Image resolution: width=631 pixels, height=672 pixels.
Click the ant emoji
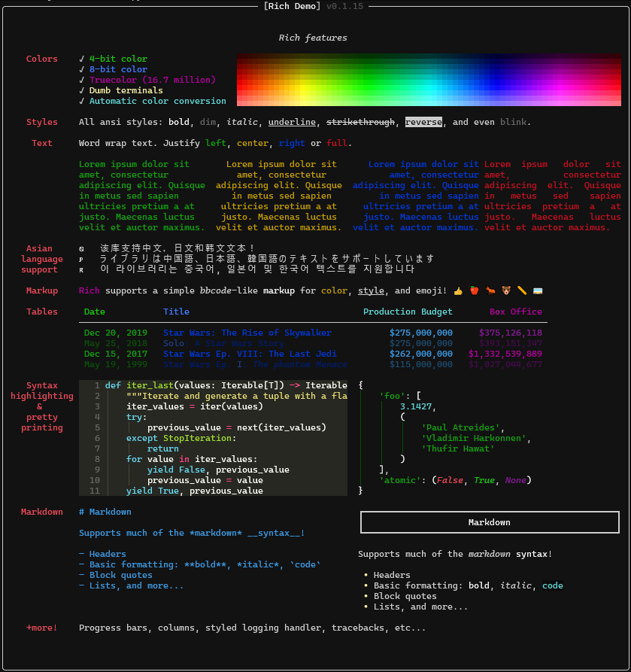(490, 290)
